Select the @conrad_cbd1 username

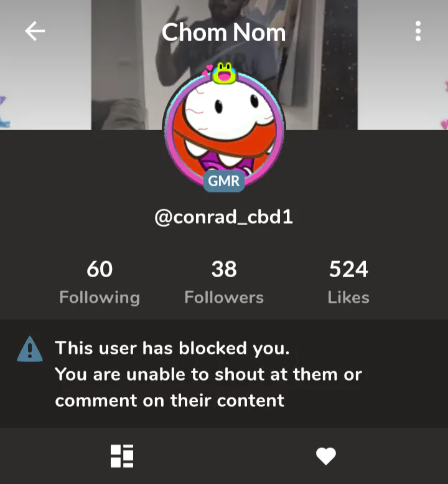click(x=224, y=217)
